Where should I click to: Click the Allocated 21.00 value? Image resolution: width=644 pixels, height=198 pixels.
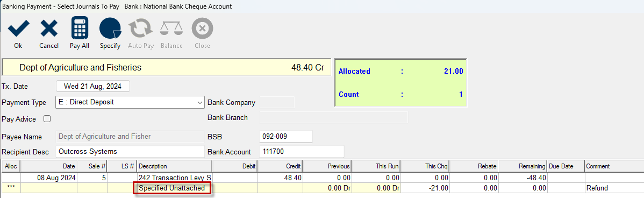453,71
